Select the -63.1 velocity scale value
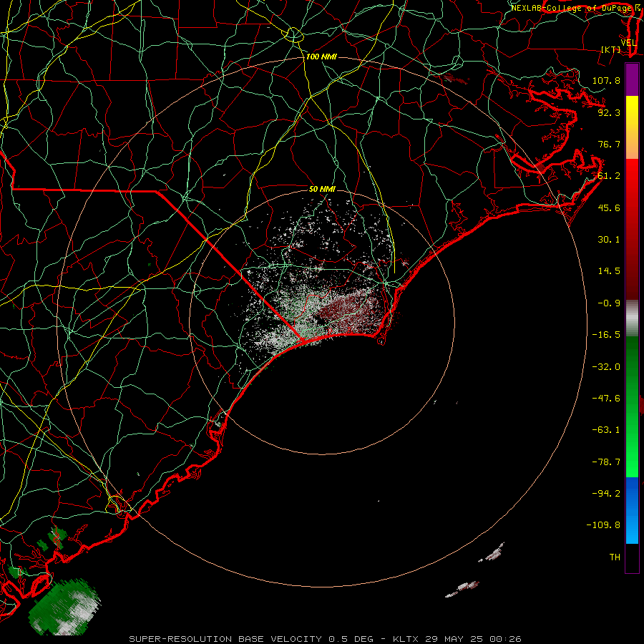This screenshot has width=644, height=644. [606, 430]
